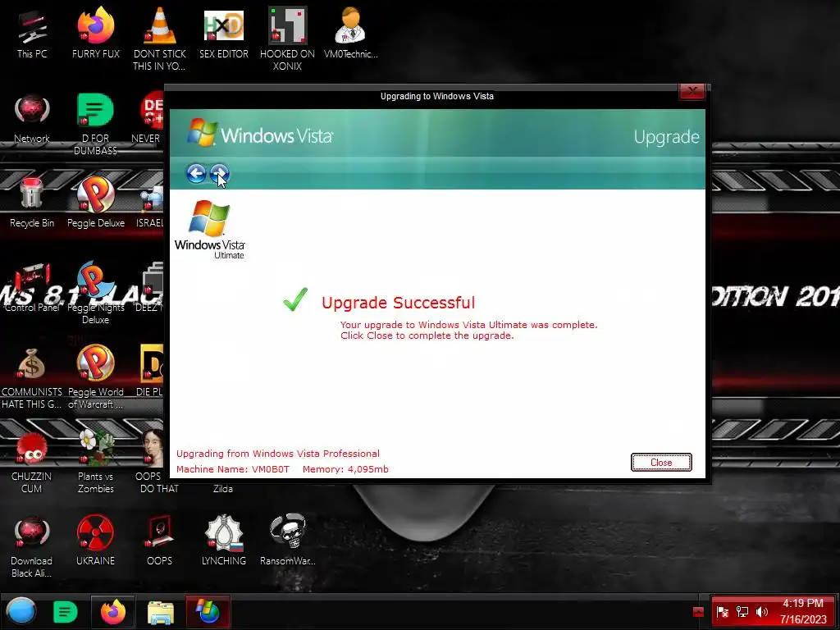Select the VM0Technic desktop icon

(x=350, y=34)
